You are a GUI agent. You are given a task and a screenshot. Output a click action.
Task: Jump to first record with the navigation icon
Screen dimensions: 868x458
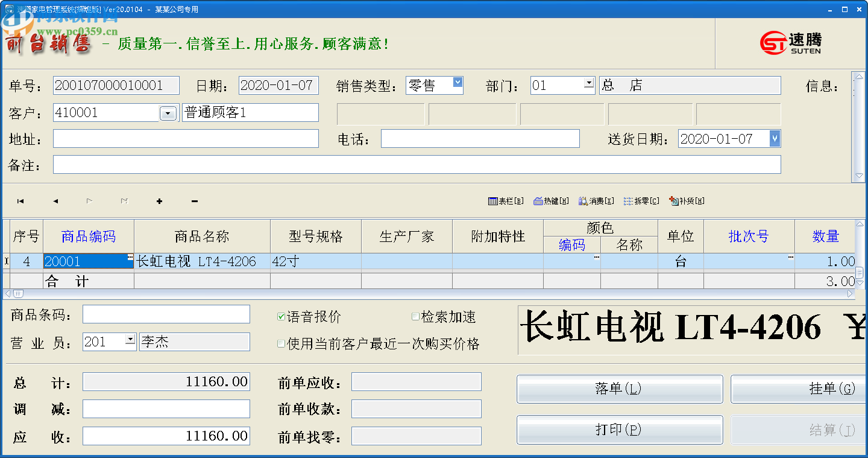(21, 201)
